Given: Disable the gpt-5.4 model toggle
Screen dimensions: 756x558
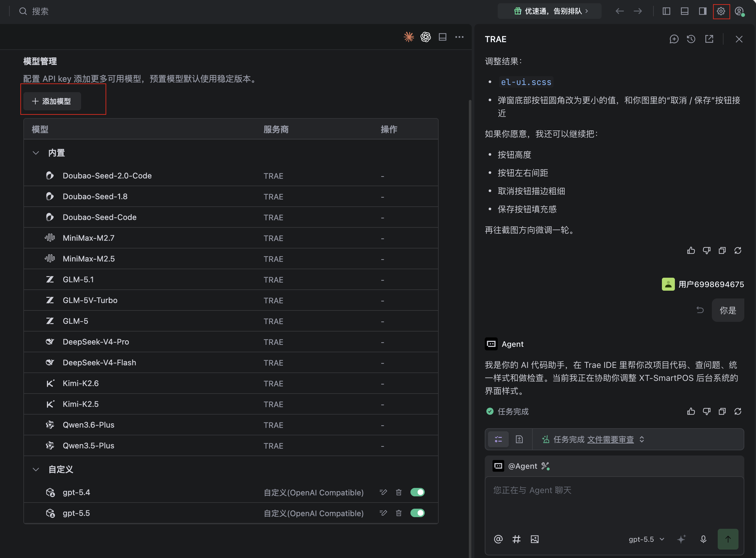Looking at the screenshot, I should [x=418, y=492].
